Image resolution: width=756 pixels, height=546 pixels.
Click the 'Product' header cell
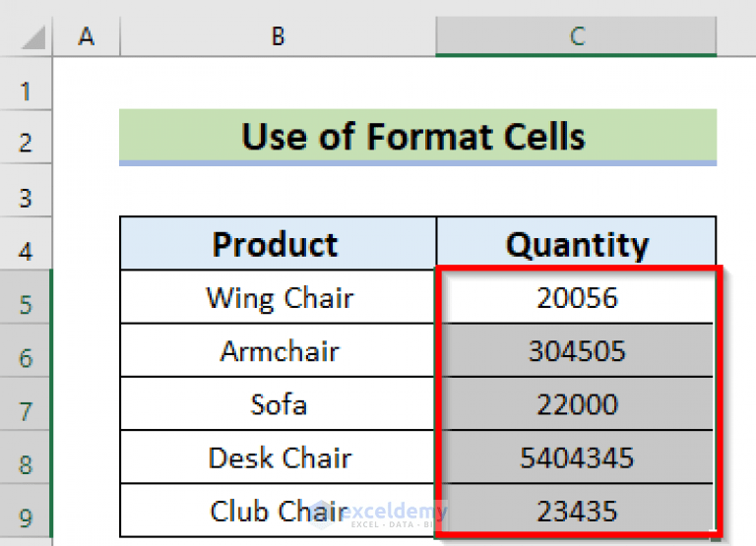point(279,243)
